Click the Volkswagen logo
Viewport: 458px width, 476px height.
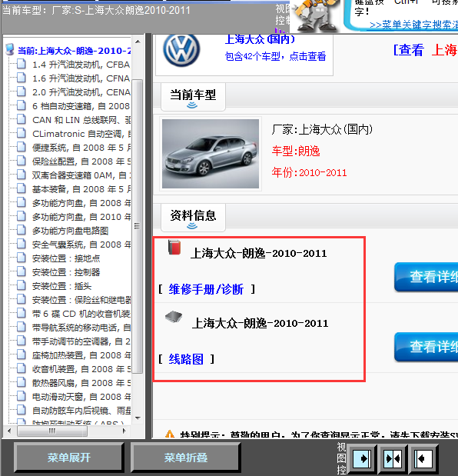point(181,51)
